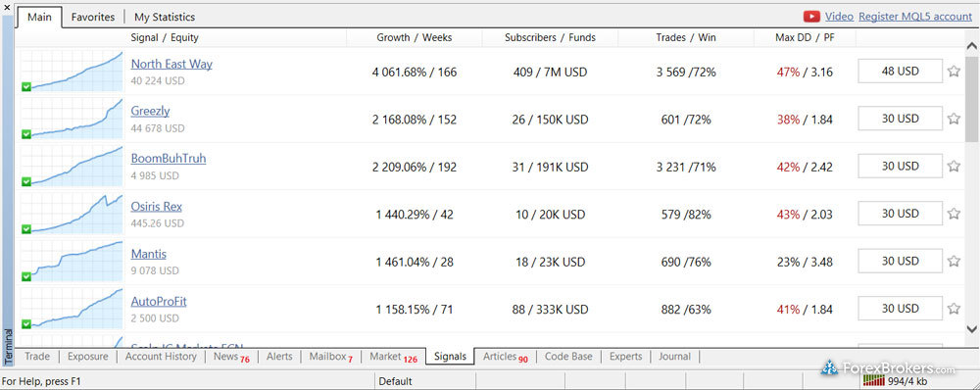Open the North East Way growth chart thumbnail
This screenshot has height=390, width=980.
[x=72, y=72]
